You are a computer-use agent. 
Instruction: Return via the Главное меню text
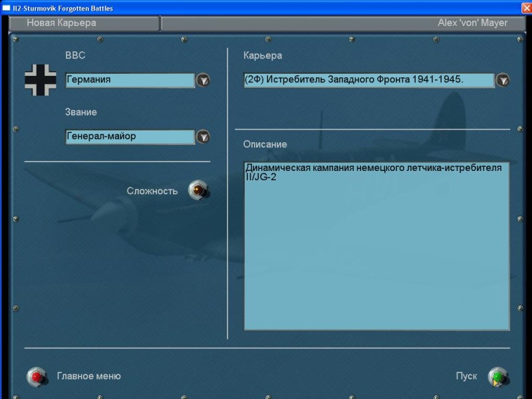pyautogui.click(x=89, y=376)
